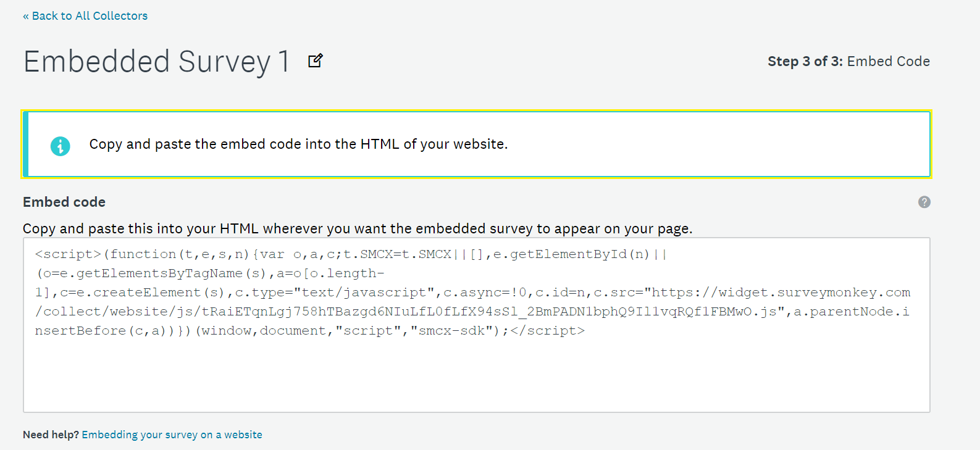Click the copy-and-paste instruction text line

tap(298, 144)
